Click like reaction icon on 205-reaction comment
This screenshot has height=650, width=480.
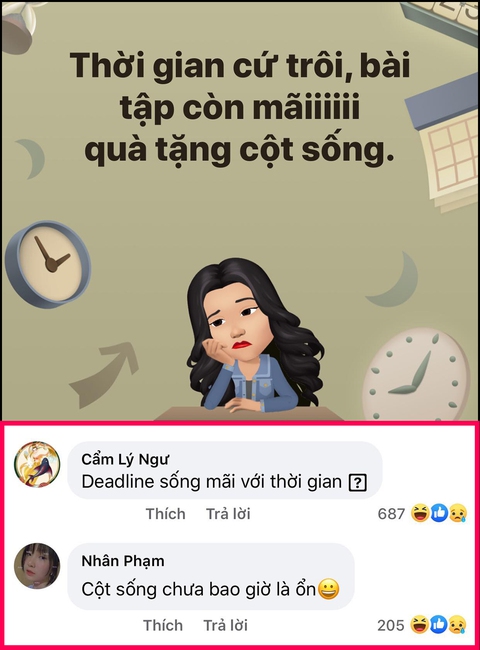pos(438,625)
